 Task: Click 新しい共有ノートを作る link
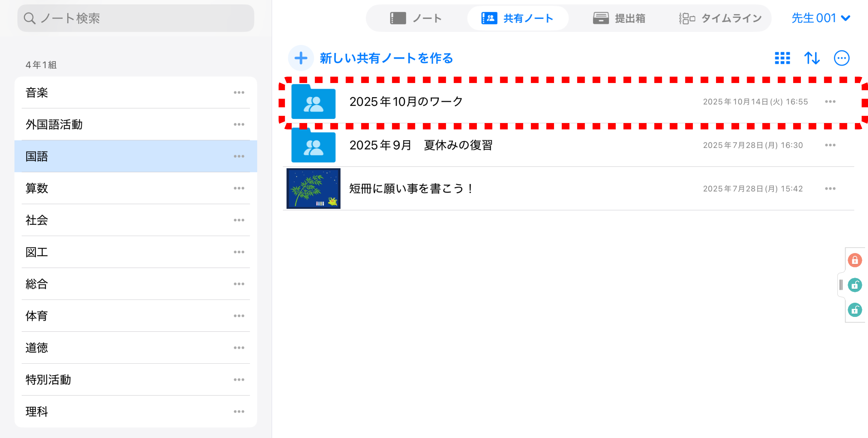pos(386,58)
